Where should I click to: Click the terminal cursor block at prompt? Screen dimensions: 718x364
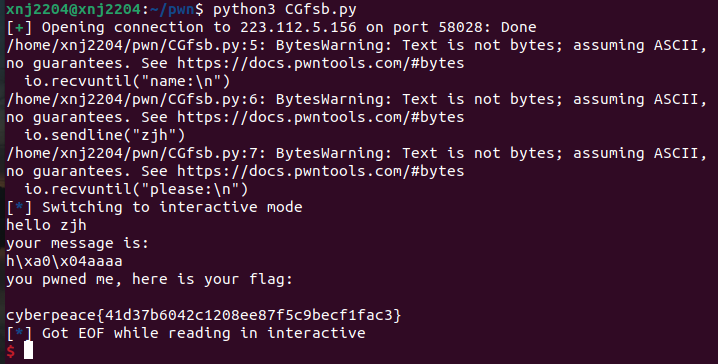28,350
